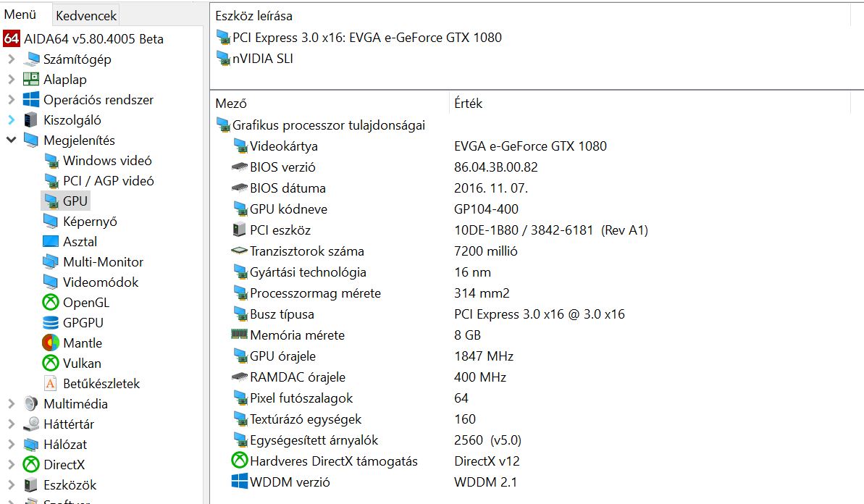Image resolution: width=864 pixels, height=504 pixels.
Task: Click the Operációs rendszer Windows icon
Action: 31,100
